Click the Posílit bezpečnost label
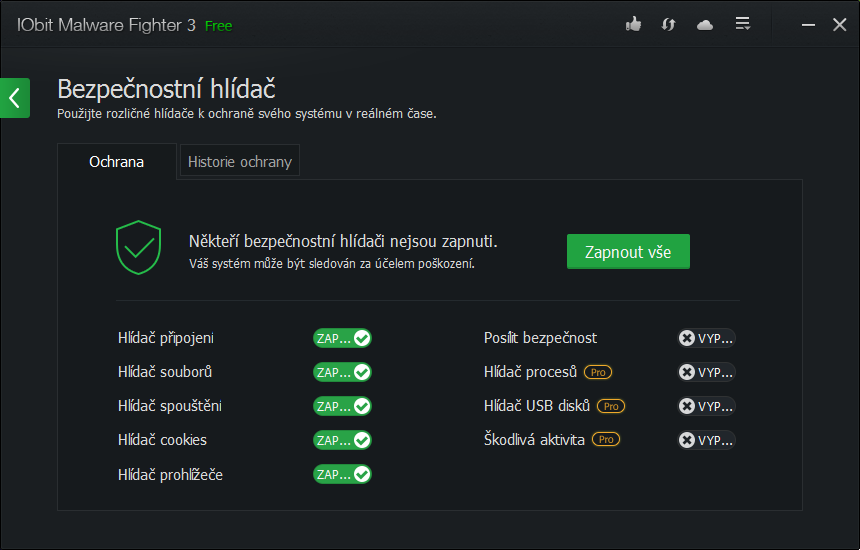 tap(540, 338)
